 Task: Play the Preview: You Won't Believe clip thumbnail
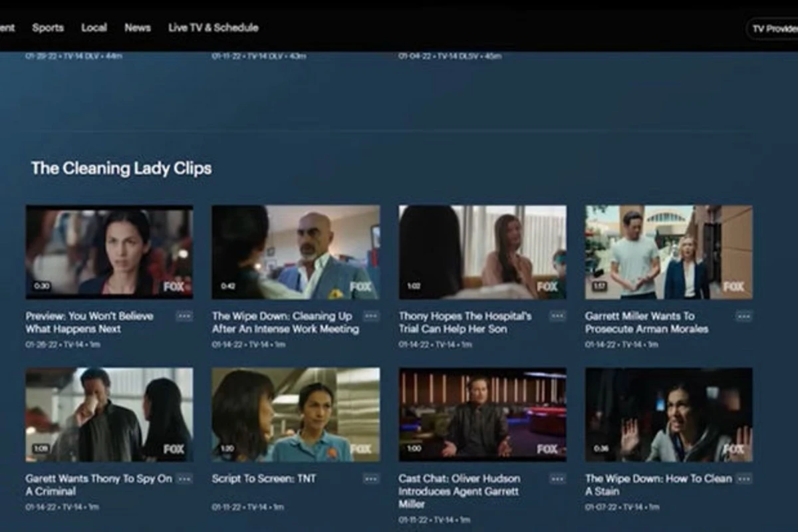109,252
